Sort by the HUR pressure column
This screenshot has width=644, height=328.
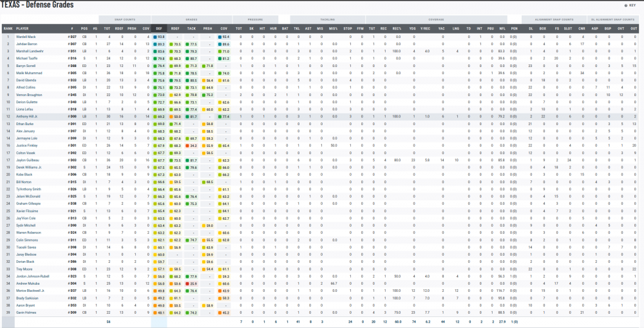pyautogui.click(x=273, y=28)
